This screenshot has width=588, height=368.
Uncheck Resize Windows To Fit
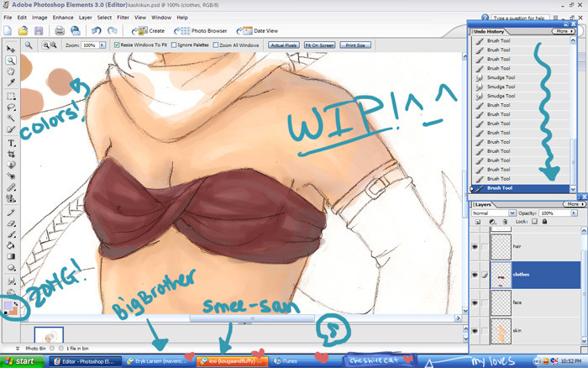point(115,45)
